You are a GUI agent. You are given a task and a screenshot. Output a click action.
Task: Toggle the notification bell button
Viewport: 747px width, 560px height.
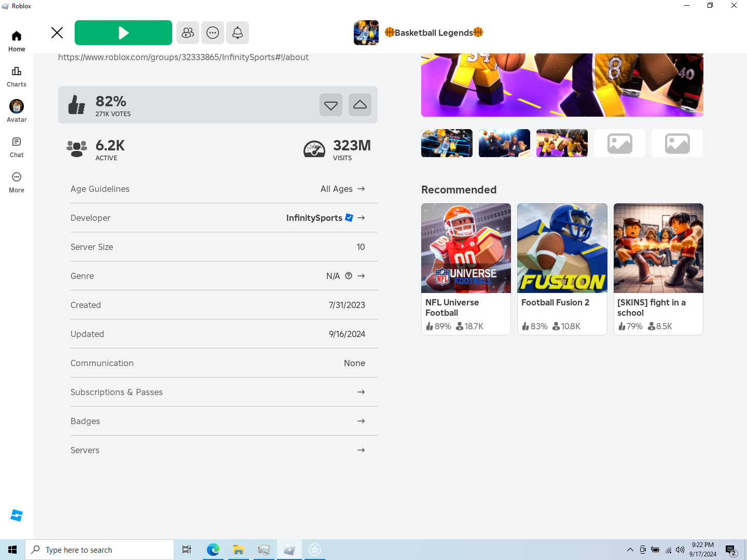pos(238,33)
